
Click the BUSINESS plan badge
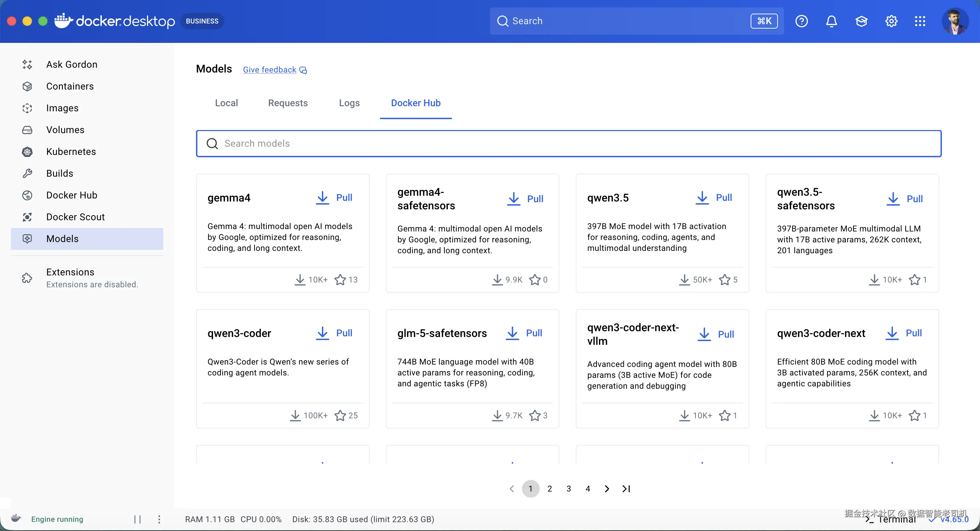[x=202, y=21]
